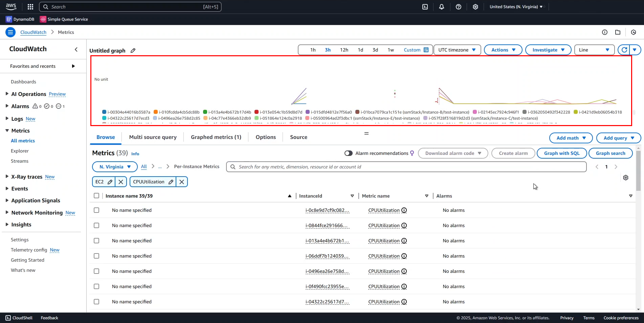Screen dimensions: 644x323
Task: Open the Graph search button
Action: pyautogui.click(x=610, y=153)
